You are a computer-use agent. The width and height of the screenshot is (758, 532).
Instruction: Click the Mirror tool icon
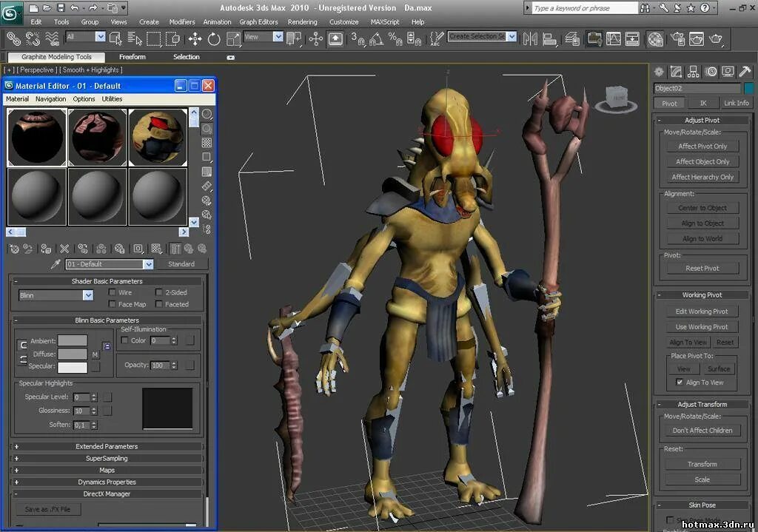[x=530, y=39]
